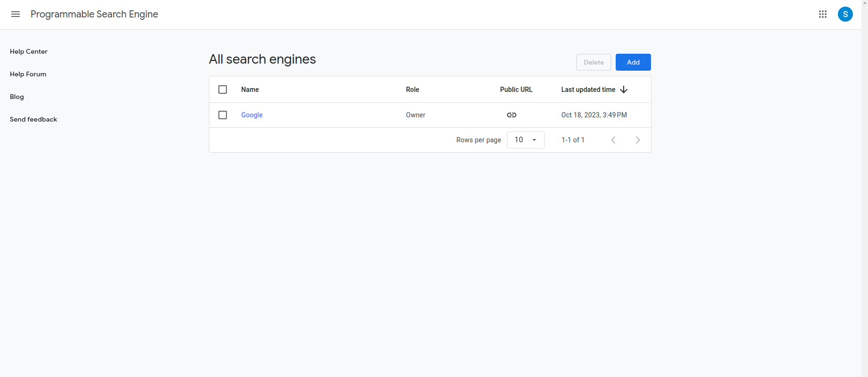Click the Name column header

[x=250, y=90]
